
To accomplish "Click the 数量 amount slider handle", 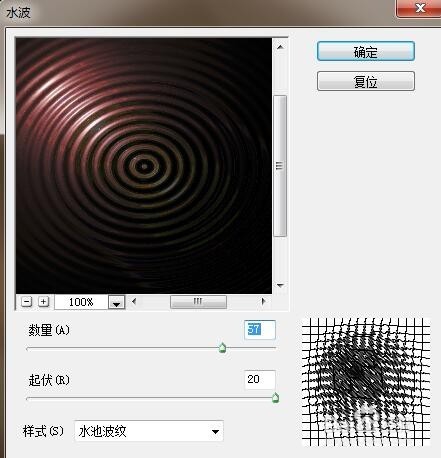I will coord(222,348).
